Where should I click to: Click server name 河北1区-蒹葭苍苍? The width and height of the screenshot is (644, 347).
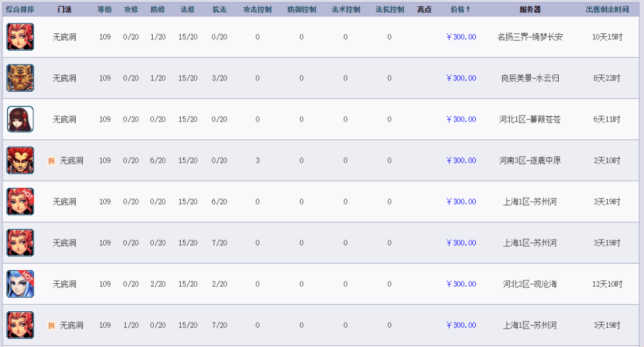[x=530, y=119]
